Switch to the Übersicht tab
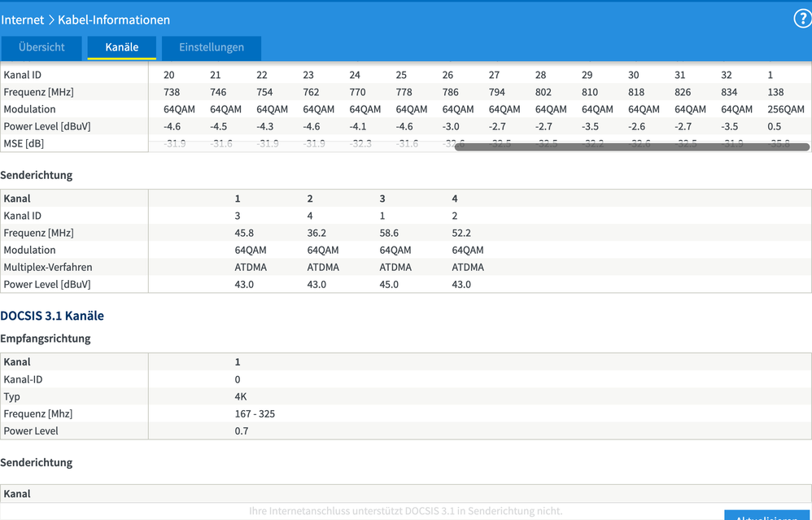 (41, 47)
